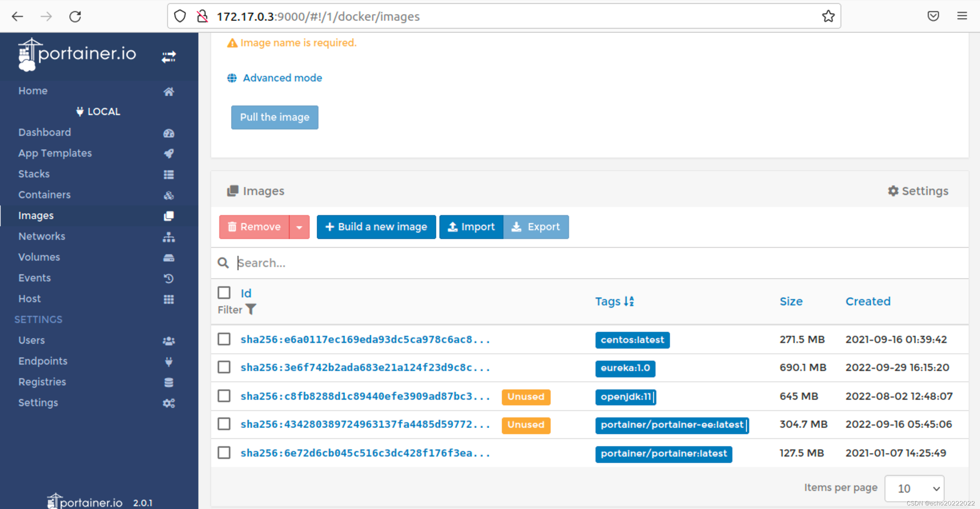980x509 pixels.
Task: Go to Volumes in the sidebar
Action: 39,257
